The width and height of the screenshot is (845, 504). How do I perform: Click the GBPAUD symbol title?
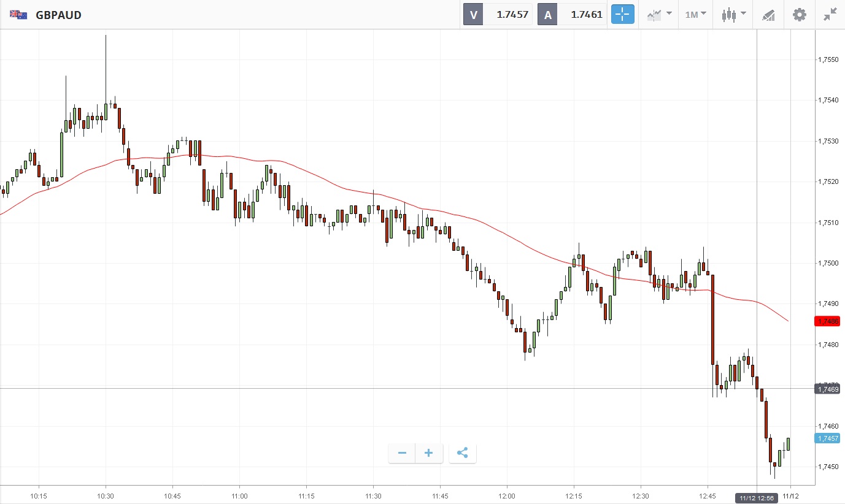click(59, 15)
